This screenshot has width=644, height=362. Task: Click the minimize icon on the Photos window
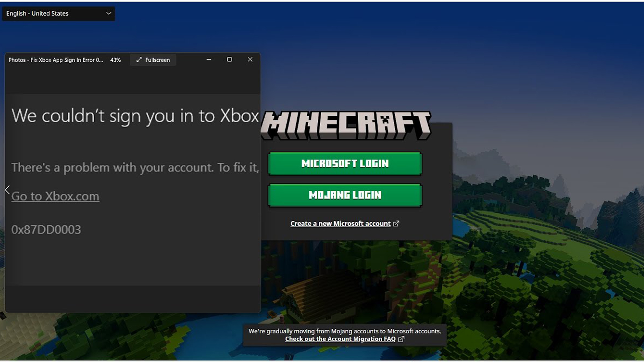209,59
